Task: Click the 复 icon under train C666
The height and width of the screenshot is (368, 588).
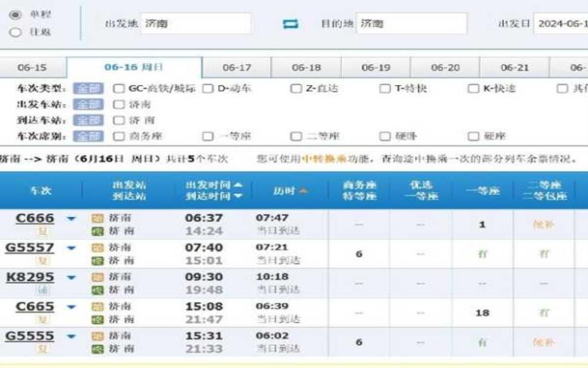Action: 43,231
